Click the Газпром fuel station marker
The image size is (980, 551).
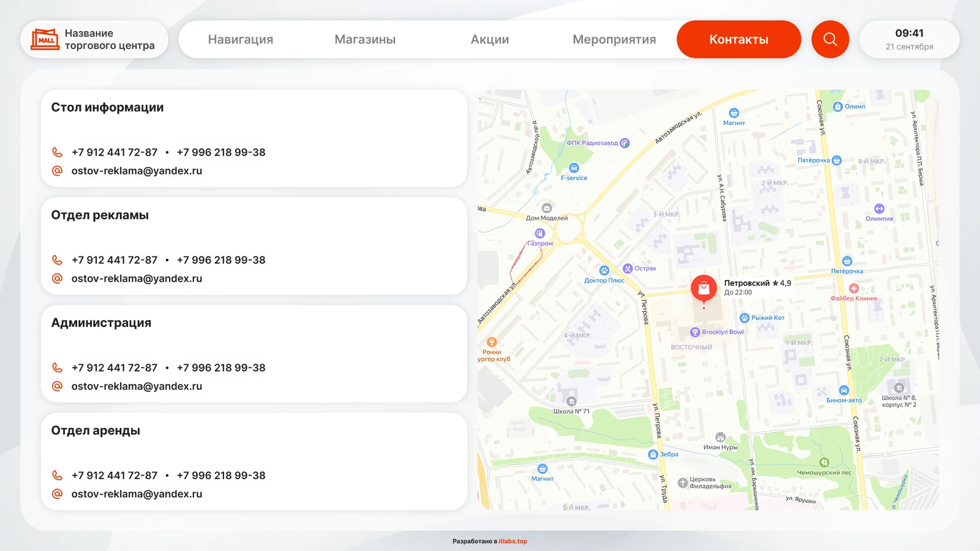(x=540, y=233)
